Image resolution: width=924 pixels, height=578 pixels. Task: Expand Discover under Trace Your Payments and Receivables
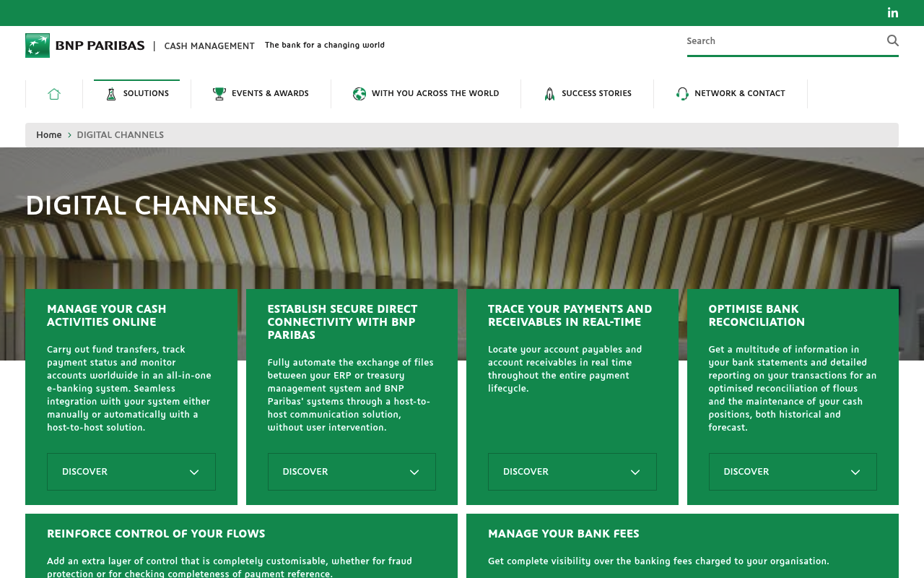tap(572, 472)
